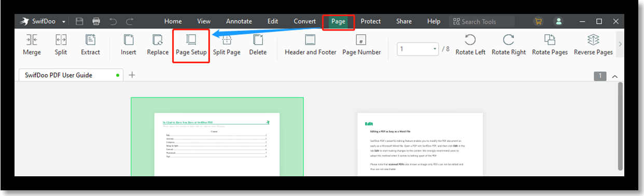Choose the Extract pages tool
Viewport: 644px width, 196px height.
click(x=90, y=45)
